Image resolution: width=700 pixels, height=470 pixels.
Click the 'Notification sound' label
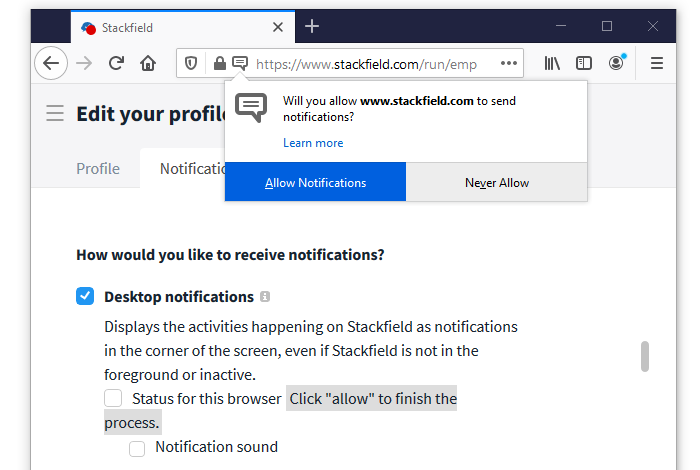pyautogui.click(x=217, y=447)
